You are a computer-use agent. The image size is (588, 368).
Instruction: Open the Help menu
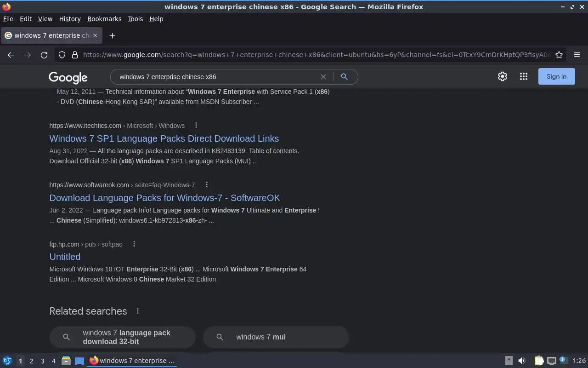[156, 19]
